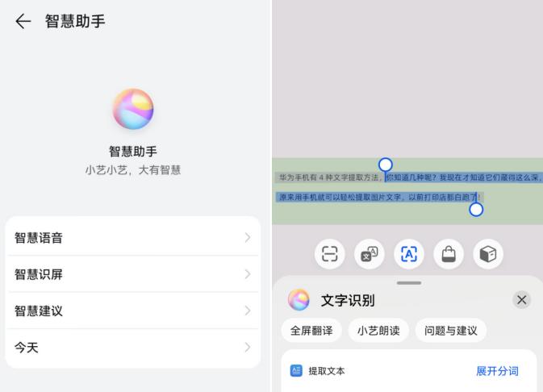Select the shopping bag icon

coord(449,254)
